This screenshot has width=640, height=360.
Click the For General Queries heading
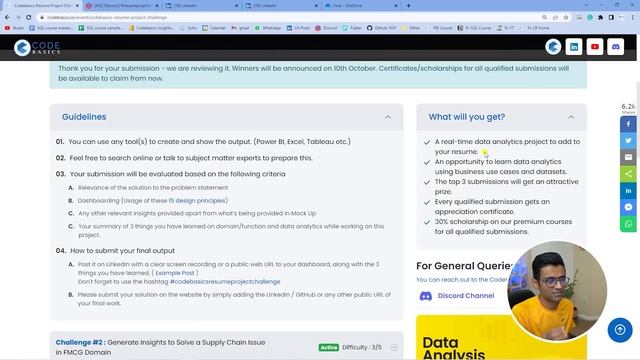click(x=464, y=266)
